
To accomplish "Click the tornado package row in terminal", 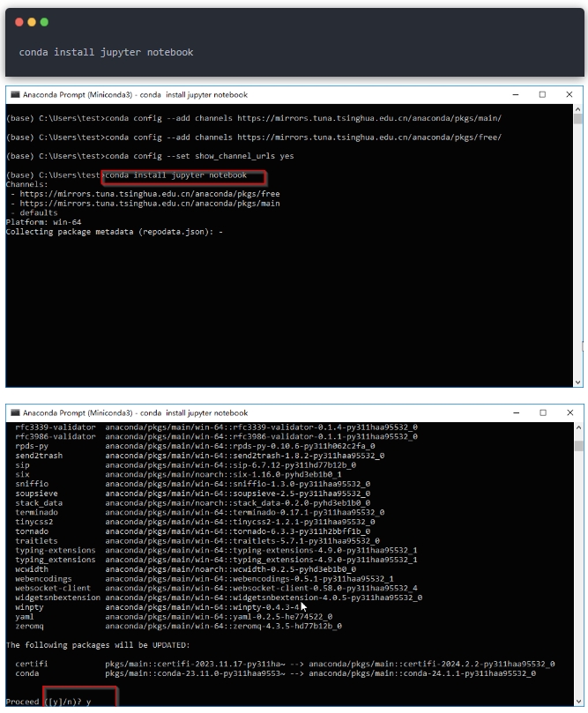I will coord(176,531).
